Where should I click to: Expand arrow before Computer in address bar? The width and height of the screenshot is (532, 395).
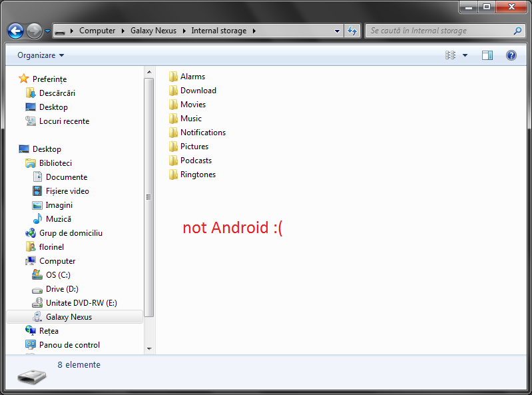(x=72, y=31)
